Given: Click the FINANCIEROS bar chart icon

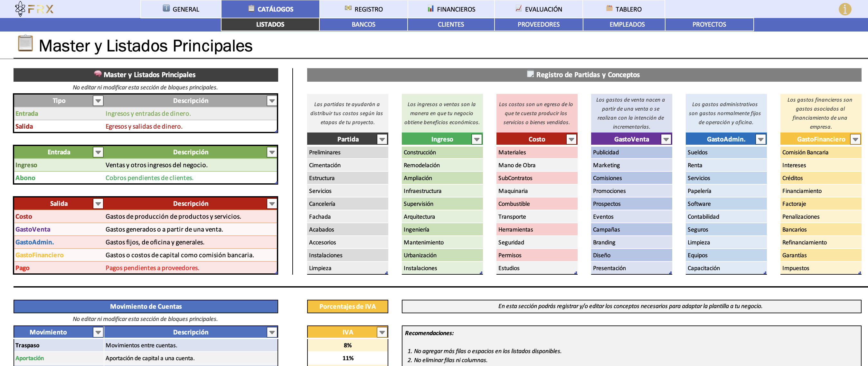Looking at the screenshot, I should click(x=431, y=8).
